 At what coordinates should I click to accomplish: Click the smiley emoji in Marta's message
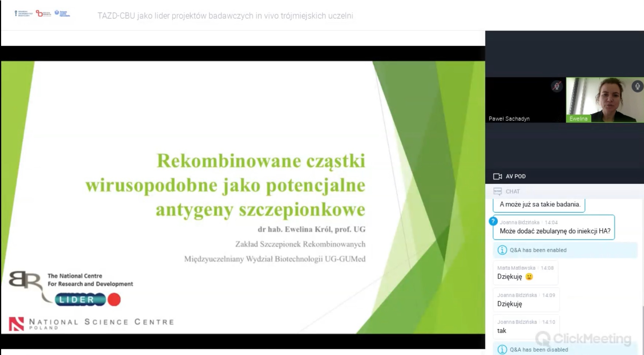[x=529, y=276]
